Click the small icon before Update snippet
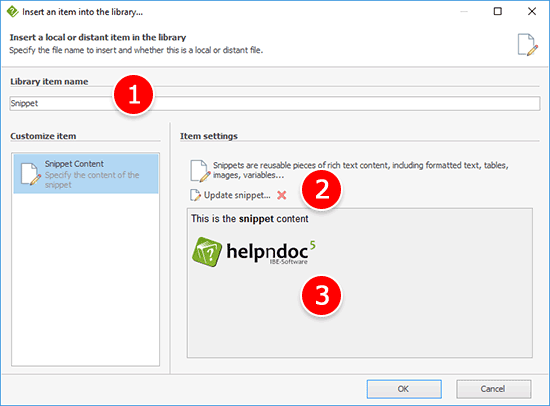550x406 pixels. coord(195,195)
